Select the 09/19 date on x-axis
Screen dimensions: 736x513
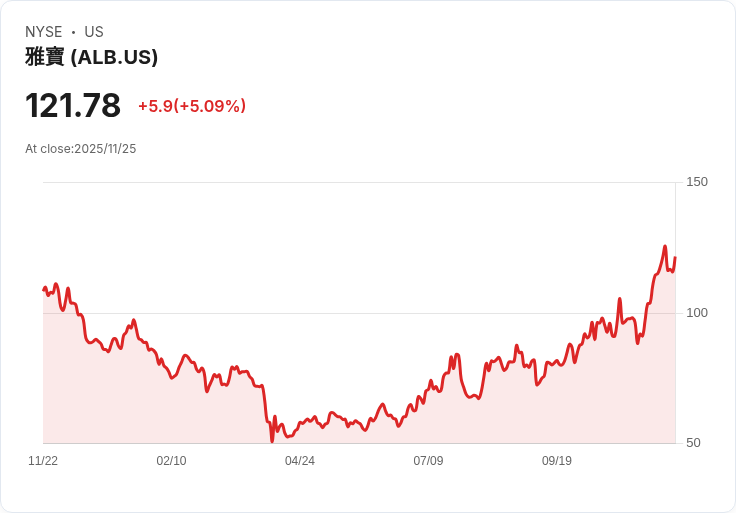[557, 461]
